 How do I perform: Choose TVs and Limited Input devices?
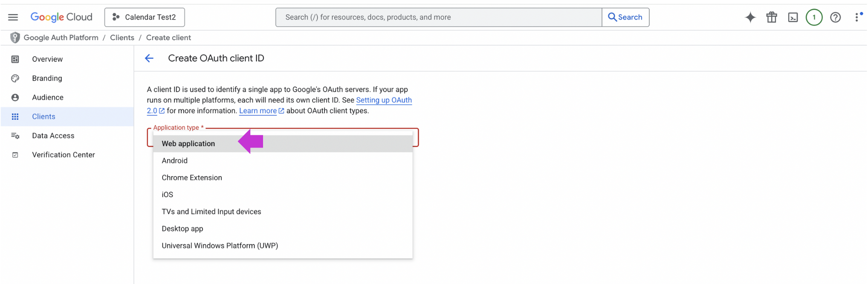[283, 212]
